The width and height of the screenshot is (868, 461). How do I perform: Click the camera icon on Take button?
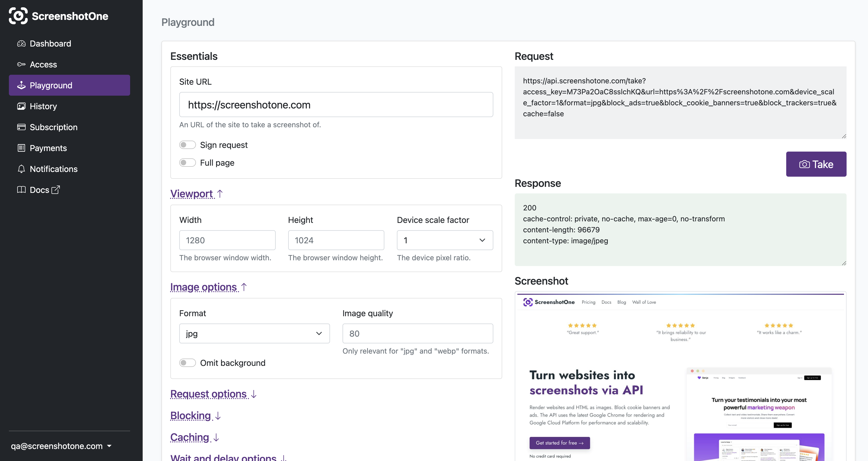tap(804, 164)
